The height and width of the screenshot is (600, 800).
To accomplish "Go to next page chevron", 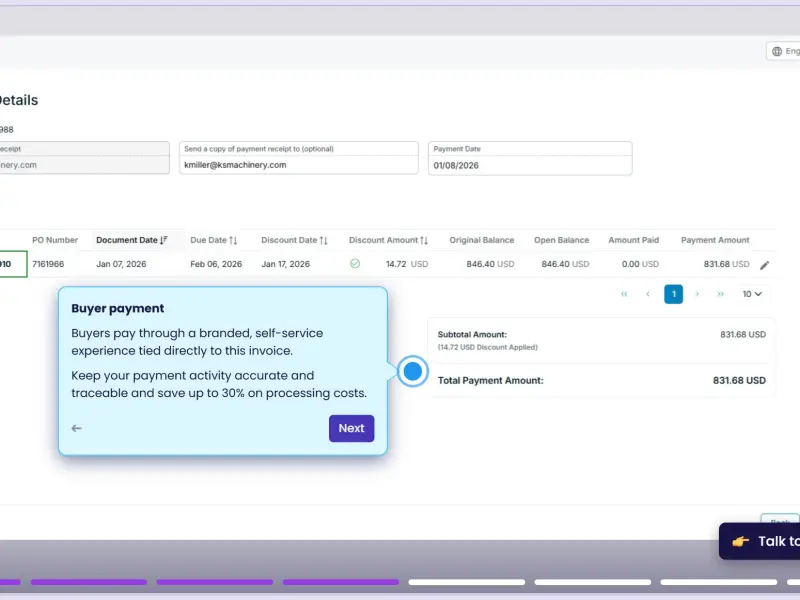I will pos(697,294).
